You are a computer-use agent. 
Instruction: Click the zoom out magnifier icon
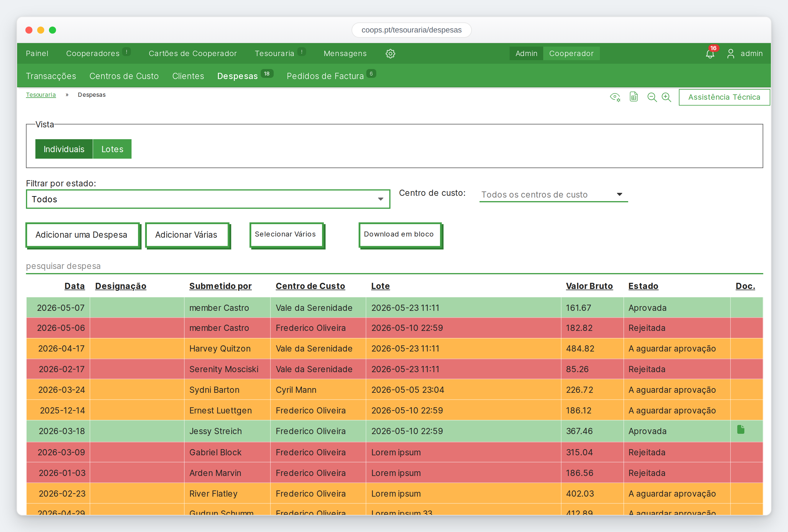click(x=652, y=97)
